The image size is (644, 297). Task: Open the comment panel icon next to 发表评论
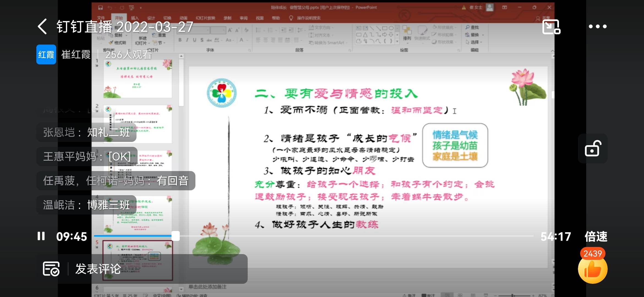tap(50, 269)
